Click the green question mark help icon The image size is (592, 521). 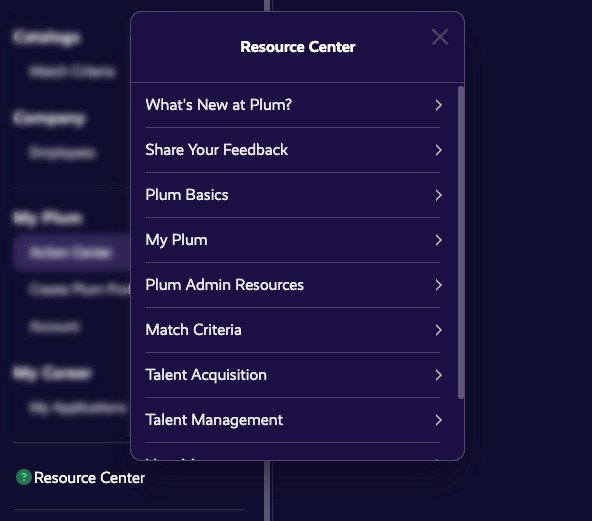coord(23,477)
